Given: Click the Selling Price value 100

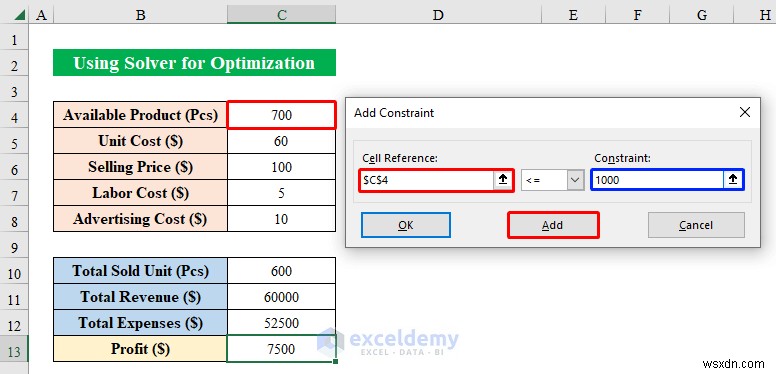Looking at the screenshot, I should coord(282,167).
